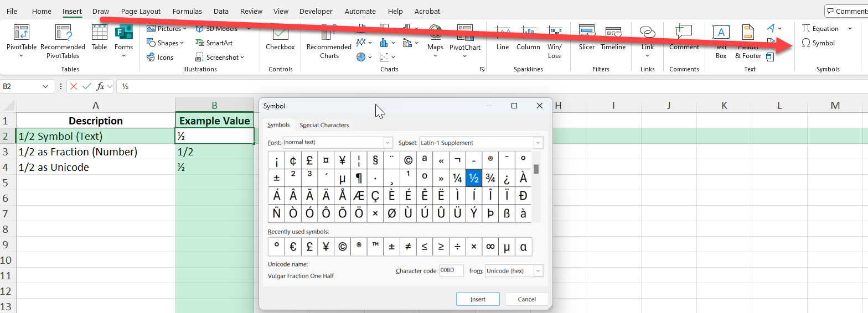Switch to Special Characters tab
868x313 pixels.
pyautogui.click(x=324, y=125)
